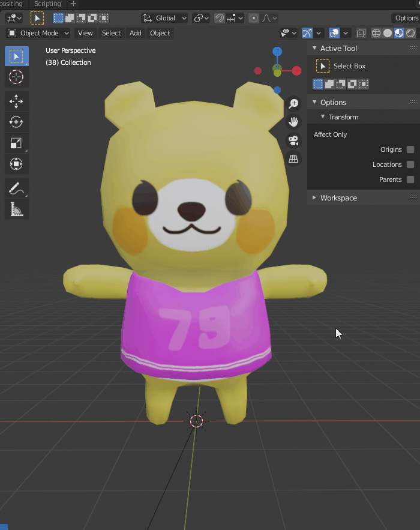Click Select Box tool in left toolbar

coord(16,56)
